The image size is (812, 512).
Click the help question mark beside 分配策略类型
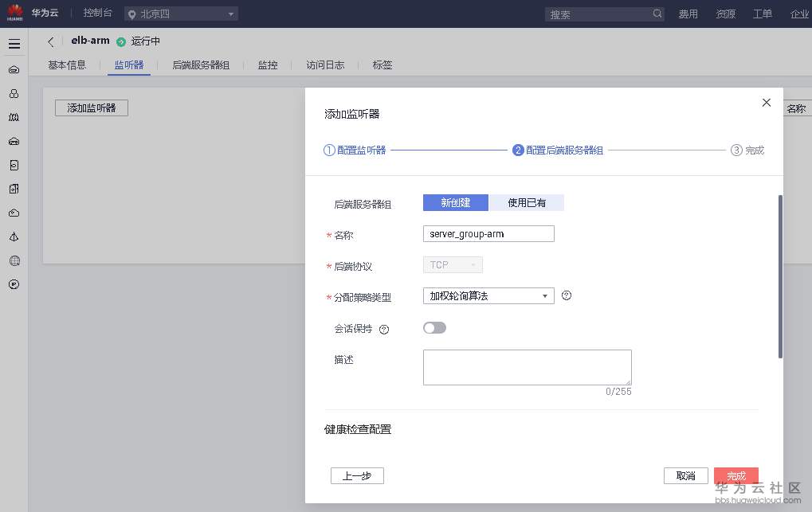[566, 295]
